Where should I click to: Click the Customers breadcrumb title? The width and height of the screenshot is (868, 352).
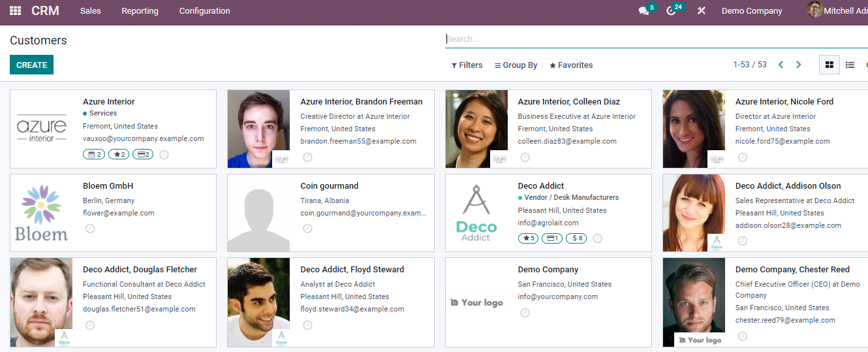(39, 40)
